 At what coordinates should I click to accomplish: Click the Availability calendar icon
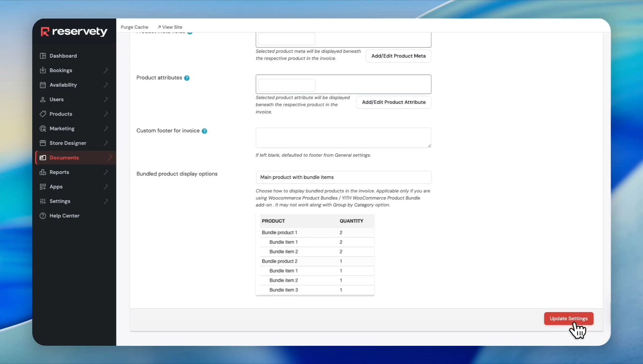[43, 85]
